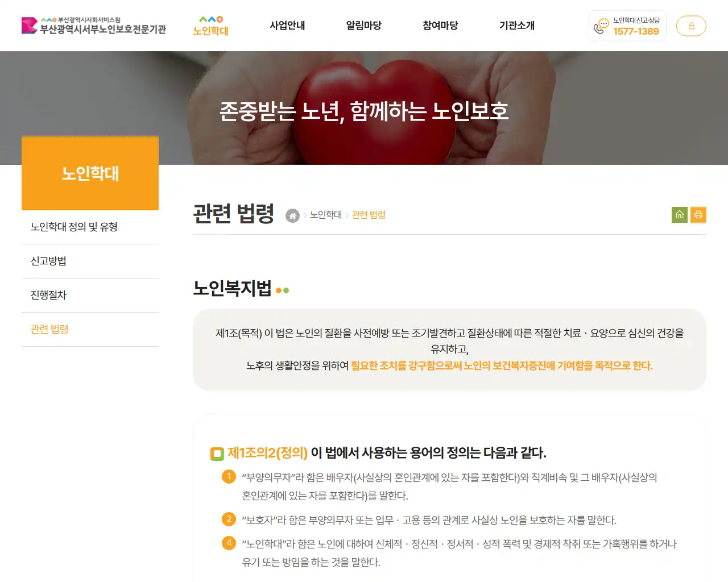Screen dimensions: 728x582
Task: Click the phone report-counseling icon labeled 1577-1389
Action: tap(599, 27)
